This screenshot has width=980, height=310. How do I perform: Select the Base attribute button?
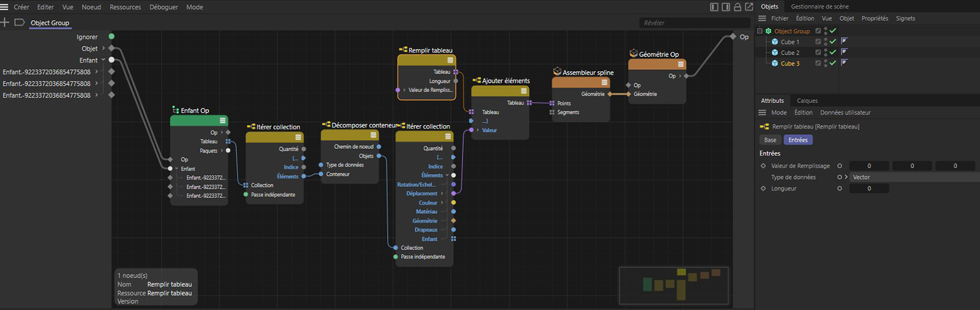pos(770,140)
